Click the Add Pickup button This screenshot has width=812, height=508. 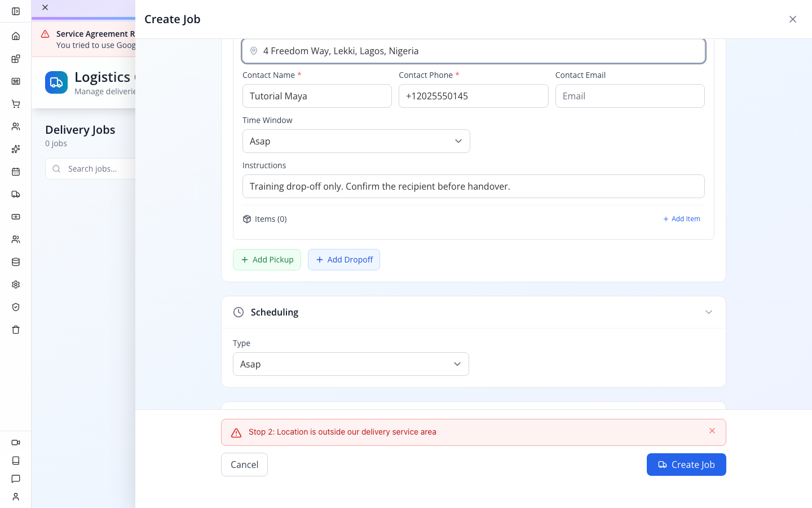[267, 260]
